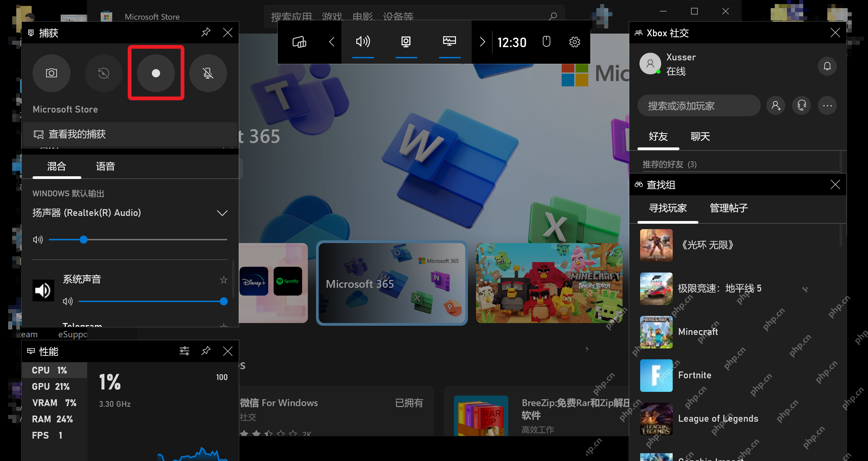Viewport: 868px width, 461px height.
Task: Select the GPU performance metric
Action: 55,386
